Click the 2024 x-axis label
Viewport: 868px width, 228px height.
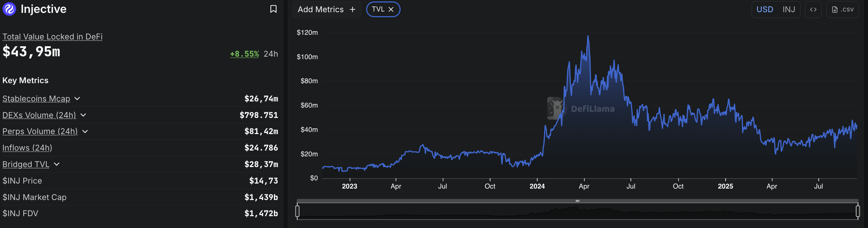pyautogui.click(x=537, y=186)
